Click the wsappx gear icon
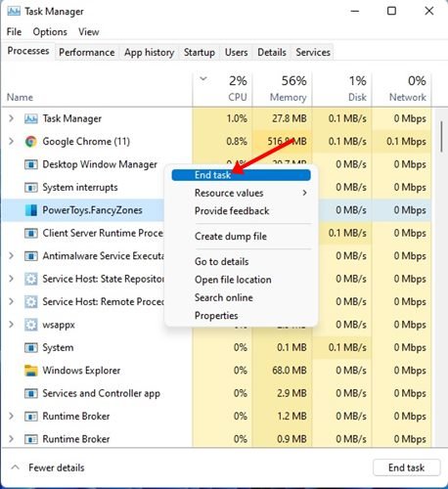 pos(30,325)
